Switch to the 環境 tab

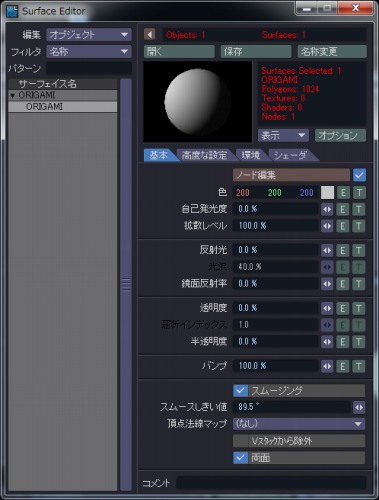[251, 155]
